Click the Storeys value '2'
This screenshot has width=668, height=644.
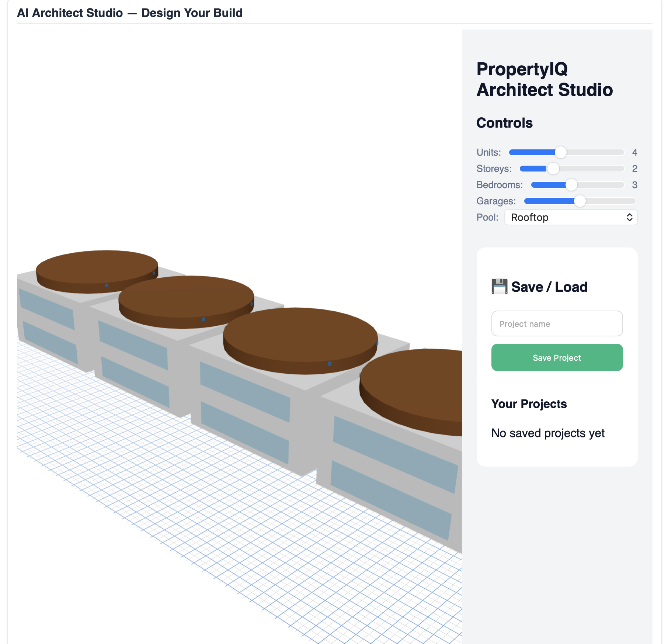[x=634, y=169]
